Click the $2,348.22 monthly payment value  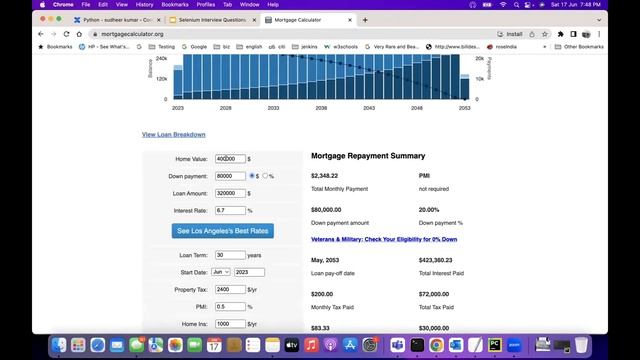(324, 176)
